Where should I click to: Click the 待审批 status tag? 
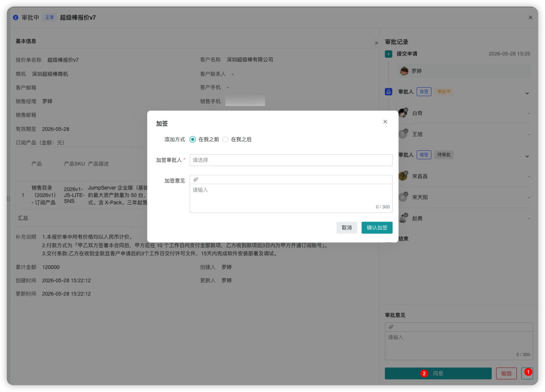point(444,155)
